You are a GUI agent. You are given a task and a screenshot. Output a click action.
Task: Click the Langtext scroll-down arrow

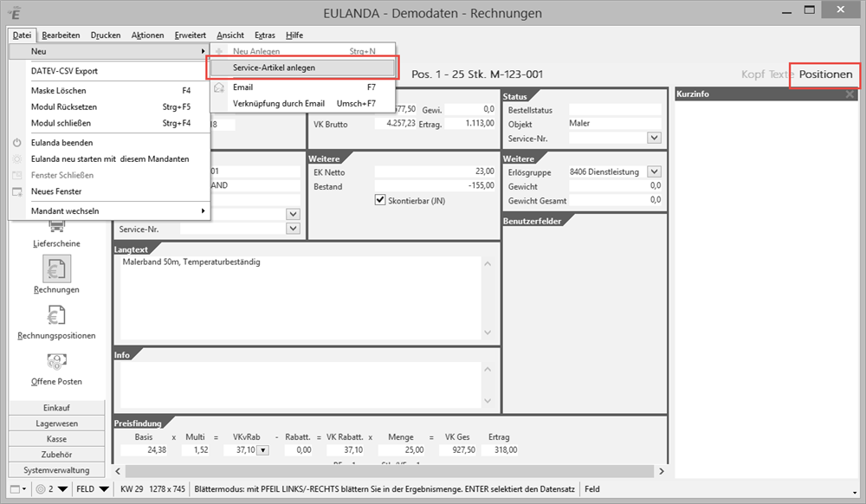click(488, 333)
